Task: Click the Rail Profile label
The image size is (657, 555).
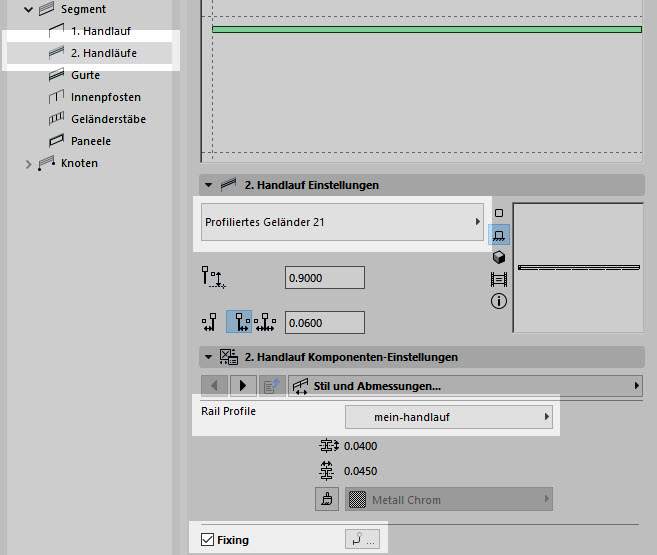Action: [228, 411]
